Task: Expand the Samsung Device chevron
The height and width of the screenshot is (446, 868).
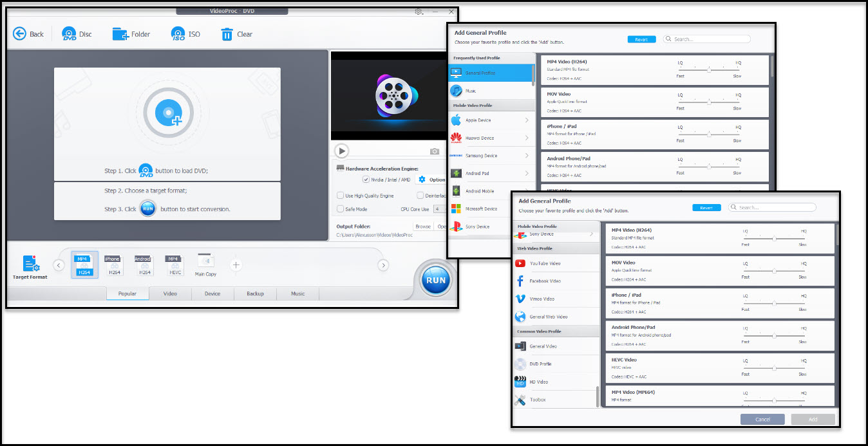Action: [527, 156]
